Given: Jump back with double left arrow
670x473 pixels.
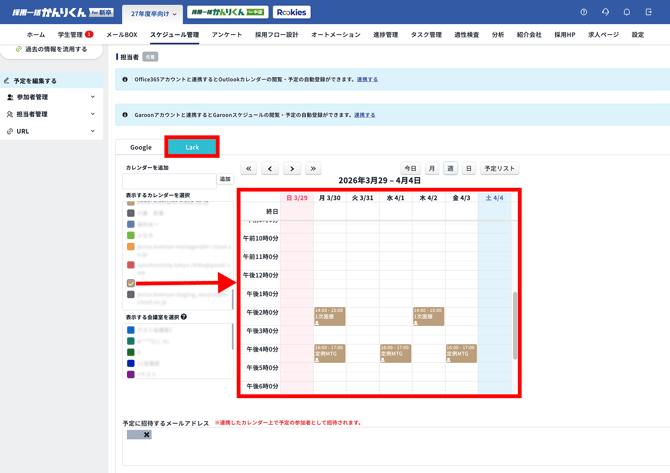Looking at the screenshot, I should pos(249,169).
